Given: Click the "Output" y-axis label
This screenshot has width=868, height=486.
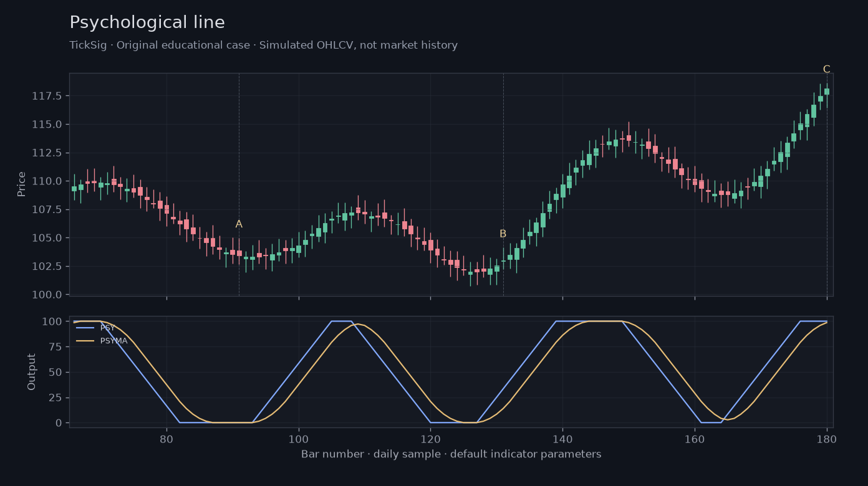Looking at the screenshot, I should tap(32, 372).
